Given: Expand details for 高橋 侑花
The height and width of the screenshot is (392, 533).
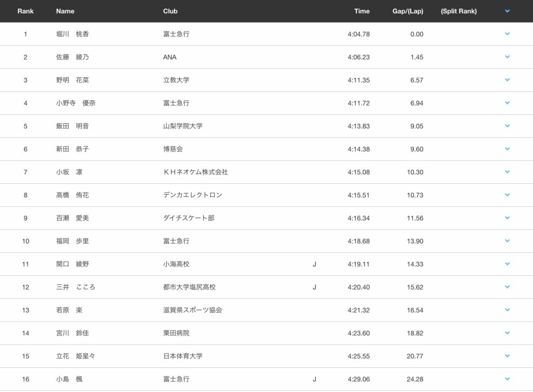Looking at the screenshot, I should 507,195.
